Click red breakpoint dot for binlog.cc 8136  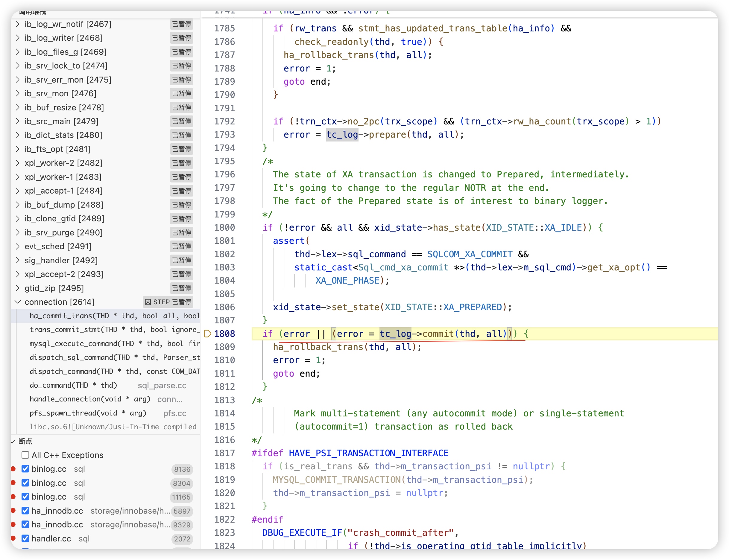pyautogui.click(x=13, y=469)
